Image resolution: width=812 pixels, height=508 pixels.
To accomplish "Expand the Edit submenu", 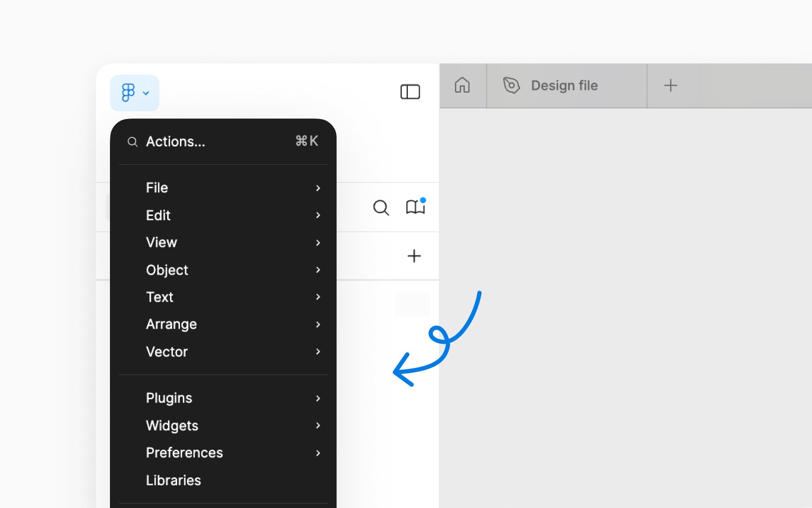I will coord(223,215).
